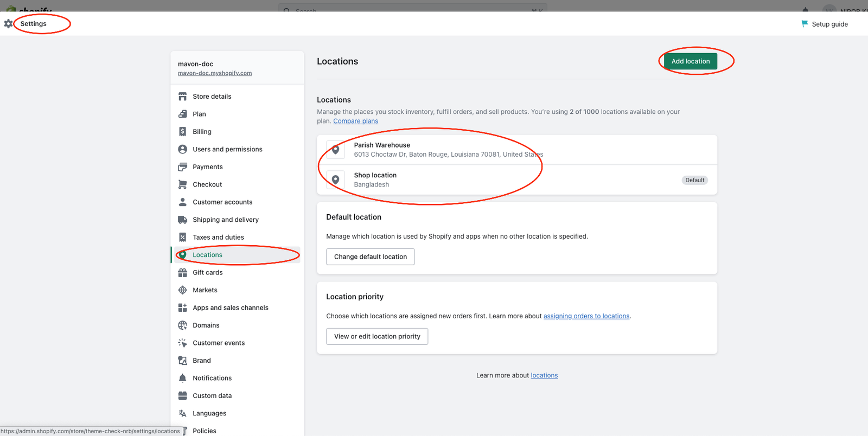
Task: Click the Billing dollar icon
Action: [x=183, y=132]
